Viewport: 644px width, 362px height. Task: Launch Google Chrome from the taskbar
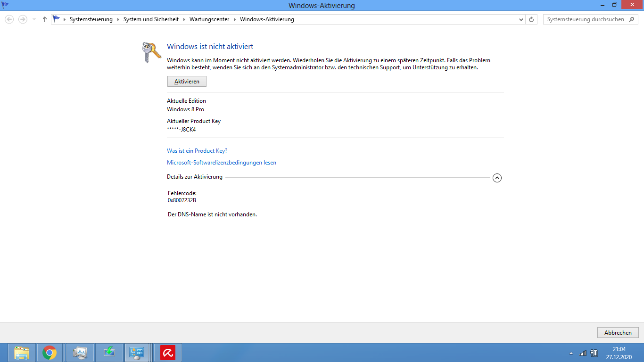click(x=50, y=352)
